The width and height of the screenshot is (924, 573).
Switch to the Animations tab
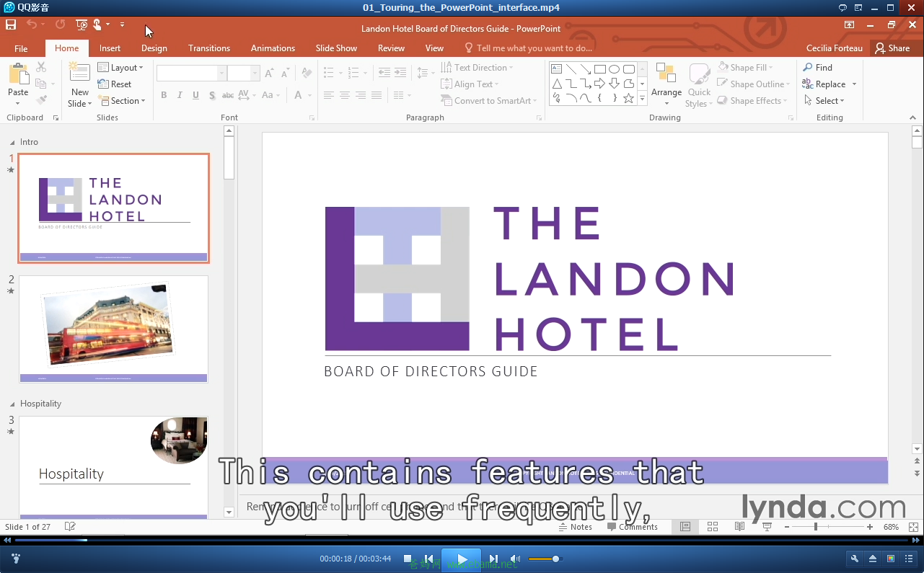click(x=273, y=48)
